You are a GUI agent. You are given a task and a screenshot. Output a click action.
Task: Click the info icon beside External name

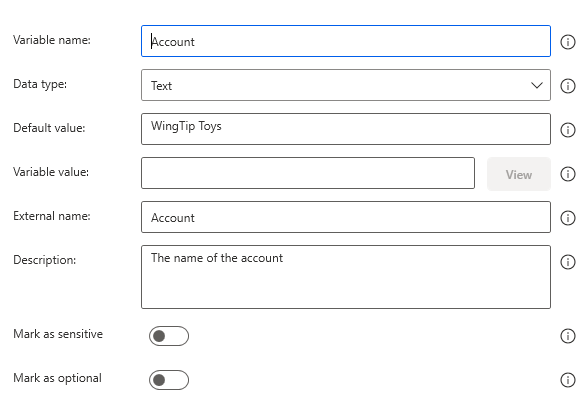point(568,218)
